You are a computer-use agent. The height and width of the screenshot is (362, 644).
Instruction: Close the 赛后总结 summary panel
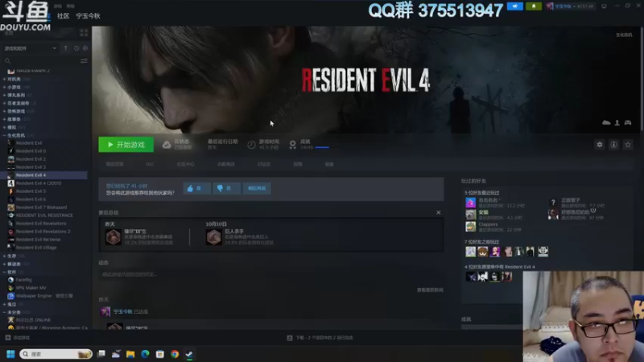[x=438, y=212]
